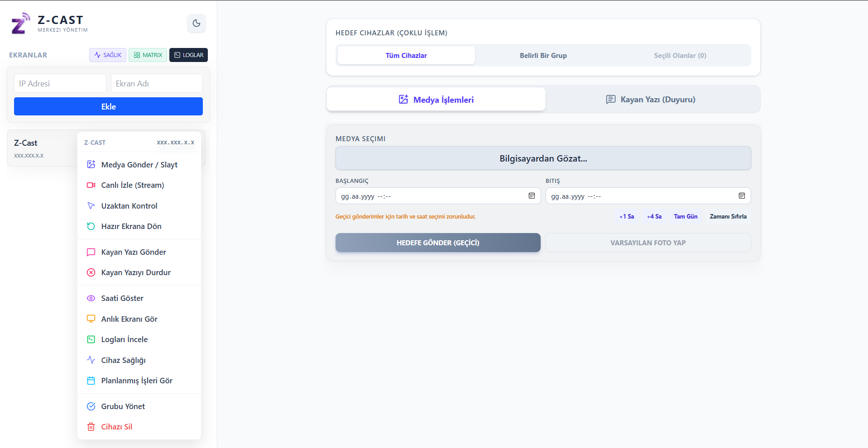Screen dimensions: 868x448
Task: Click VARSAYILAN FOTO YAP button
Action: [648, 243]
